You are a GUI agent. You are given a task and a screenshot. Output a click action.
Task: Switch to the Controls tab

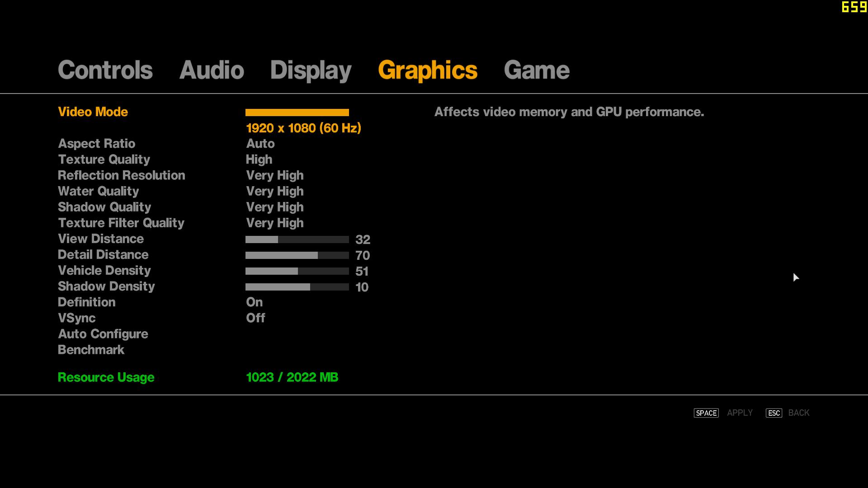(105, 70)
